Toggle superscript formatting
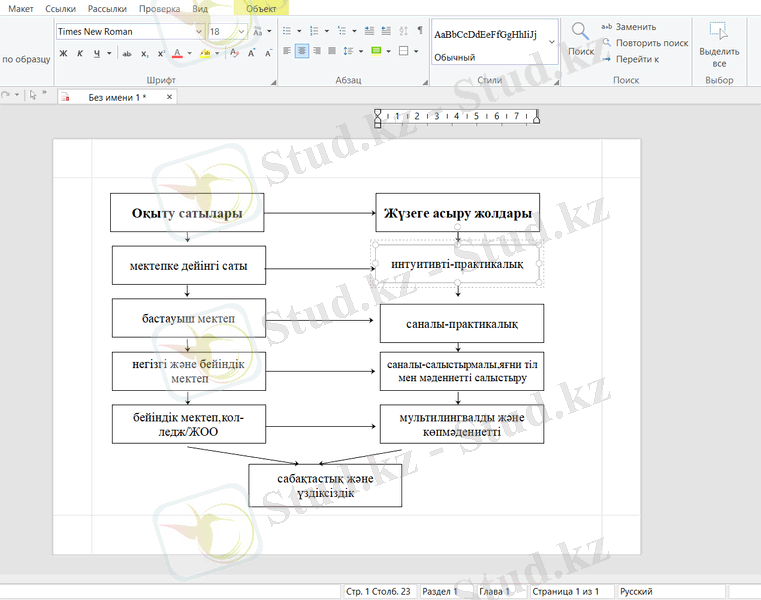Image resolution: width=761 pixels, height=600 pixels. pos(161,53)
